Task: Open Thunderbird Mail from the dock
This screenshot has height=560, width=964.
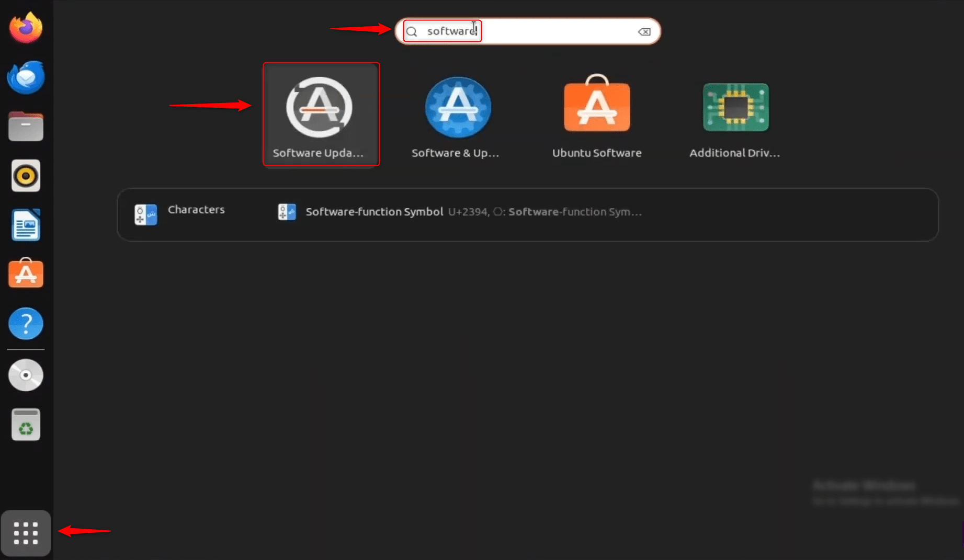Action: tap(26, 77)
